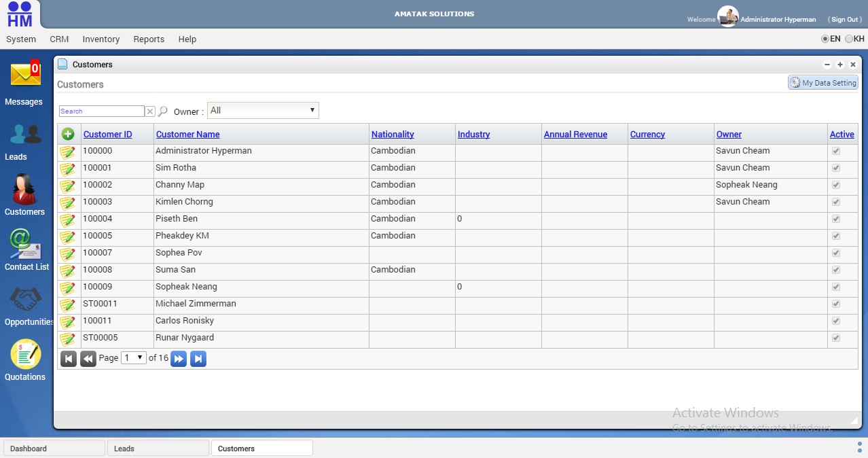Open the Opportunities sidebar icon
The width and height of the screenshot is (868, 458).
point(26,299)
